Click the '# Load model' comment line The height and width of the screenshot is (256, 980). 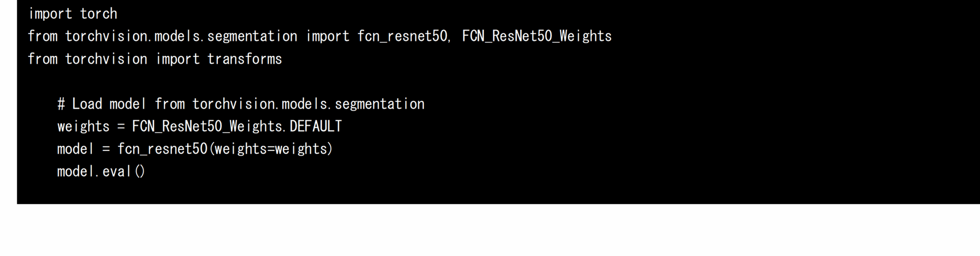(x=241, y=104)
